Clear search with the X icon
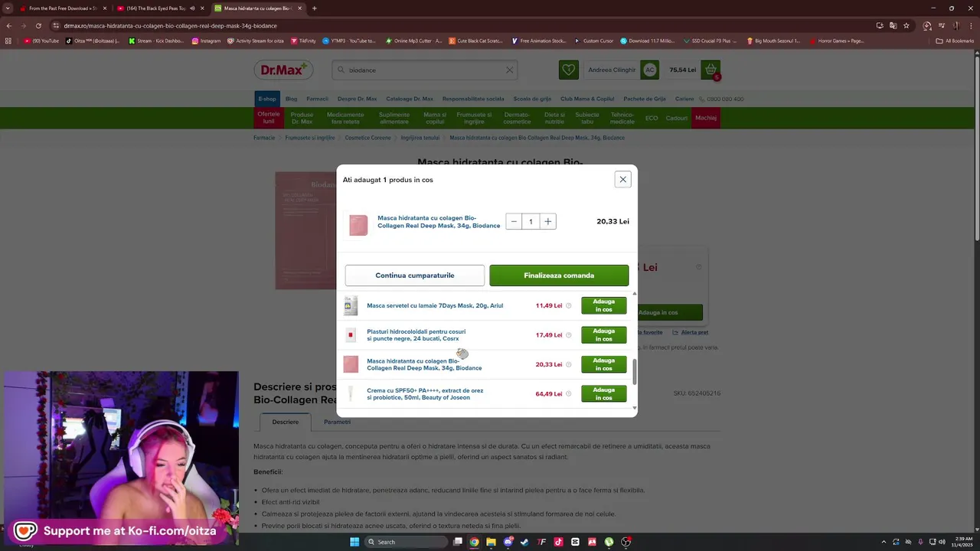This screenshot has width=980, height=551. (509, 70)
